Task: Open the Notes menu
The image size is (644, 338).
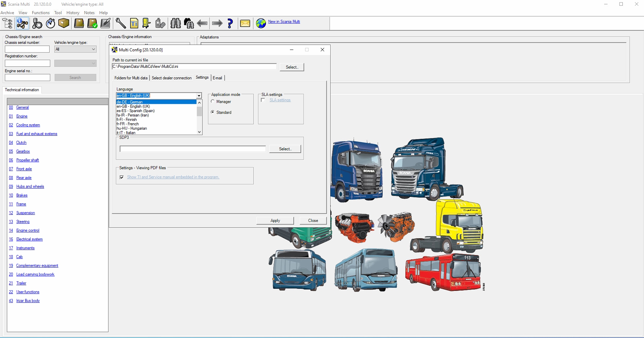Action: pyautogui.click(x=89, y=13)
